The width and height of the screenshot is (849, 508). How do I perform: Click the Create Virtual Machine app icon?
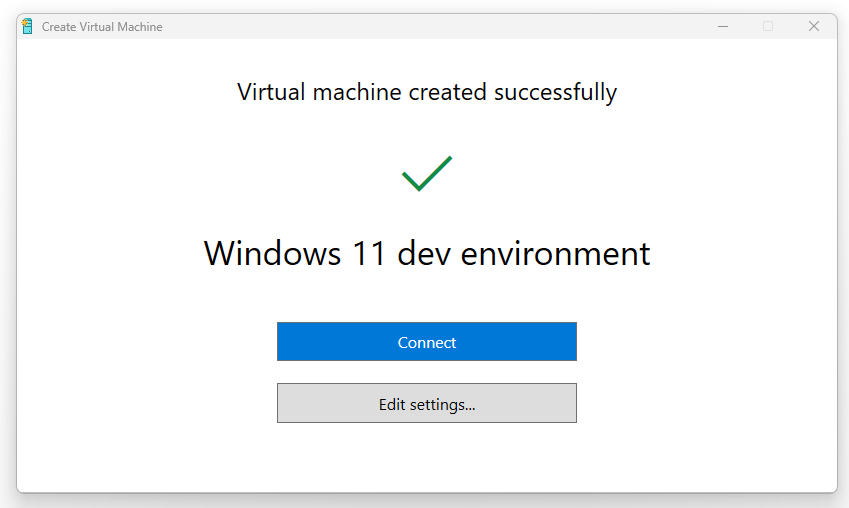point(27,26)
